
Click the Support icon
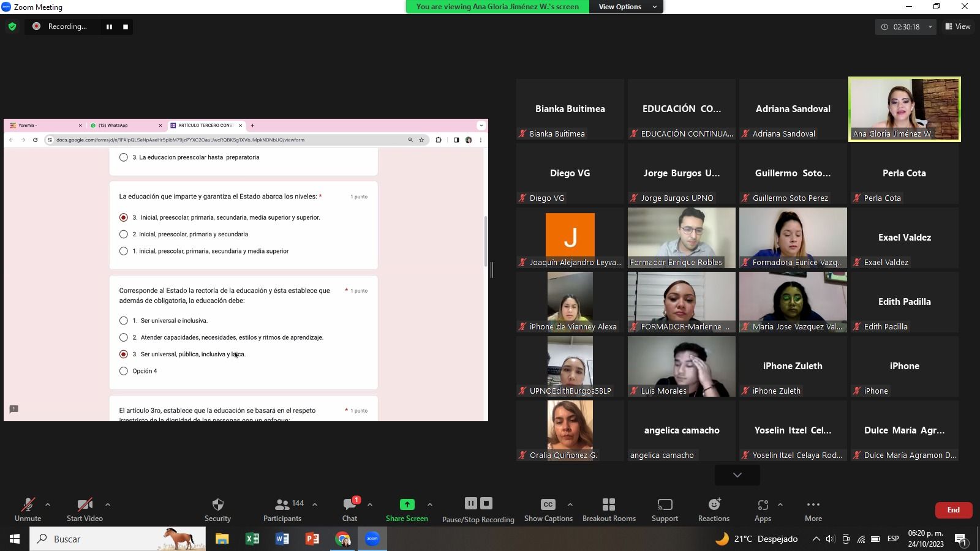(665, 504)
